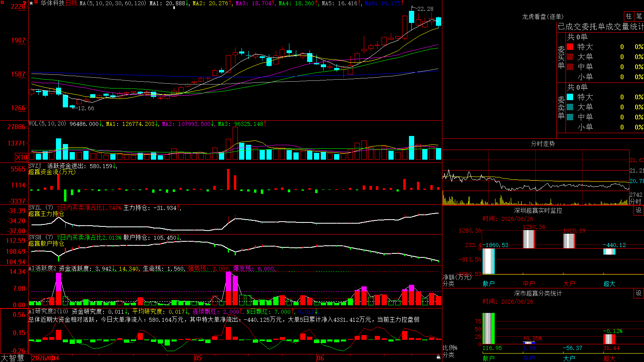Open MA(5,10,20,30,60,120) indicator parameters
This screenshot has width=644, height=362.
pyautogui.click(x=113, y=3)
